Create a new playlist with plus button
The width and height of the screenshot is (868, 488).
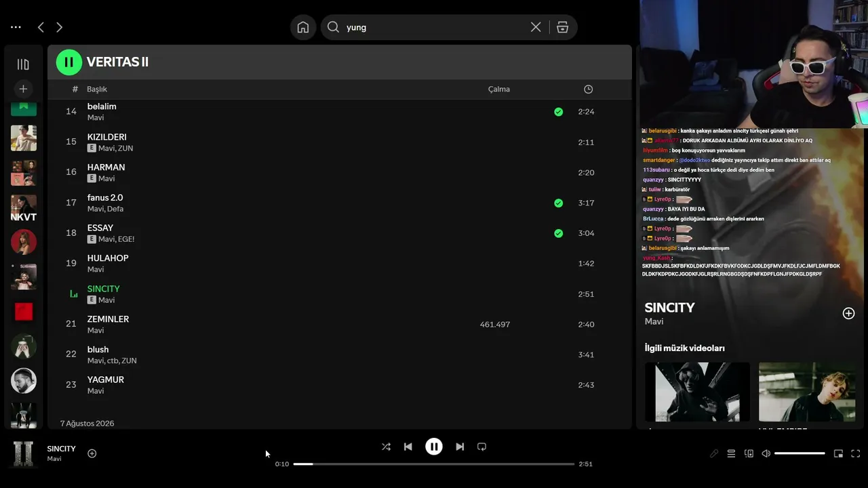point(23,89)
